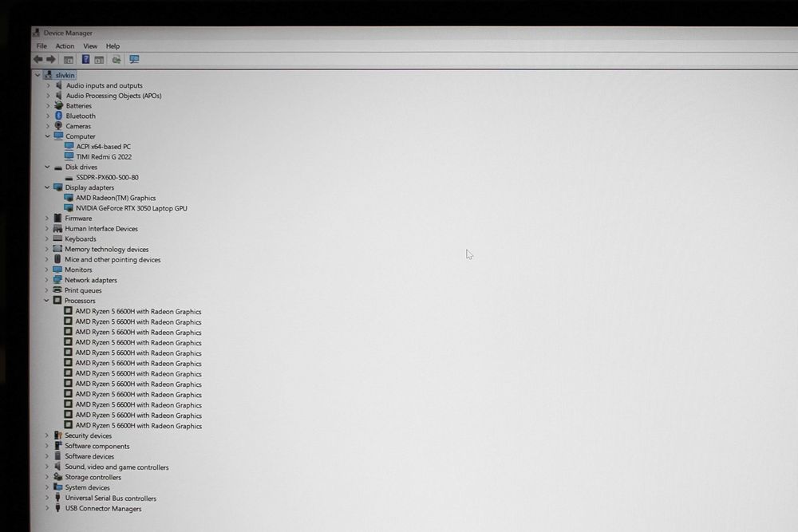Click the Memory technology devices category icon
The height and width of the screenshot is (532, 798).
[x=57, y=249]
